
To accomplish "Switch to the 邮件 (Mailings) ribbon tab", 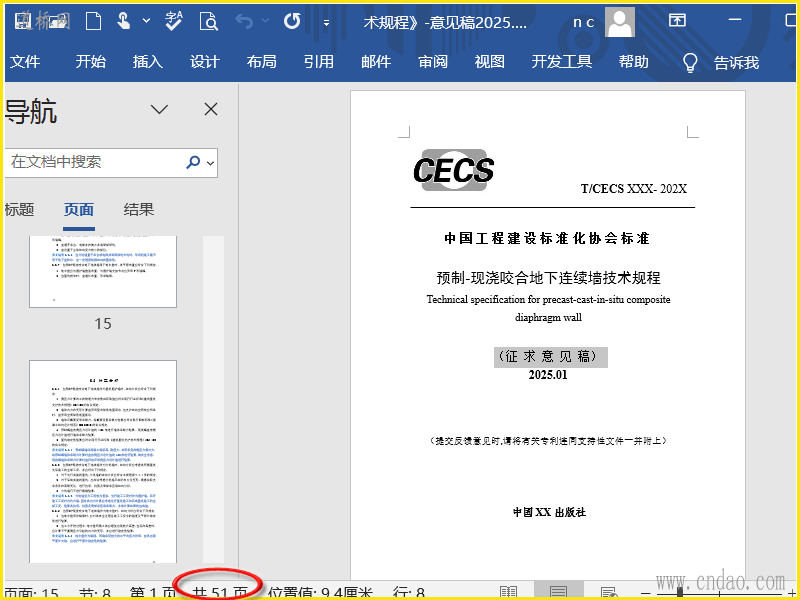I will pos(376,62).
